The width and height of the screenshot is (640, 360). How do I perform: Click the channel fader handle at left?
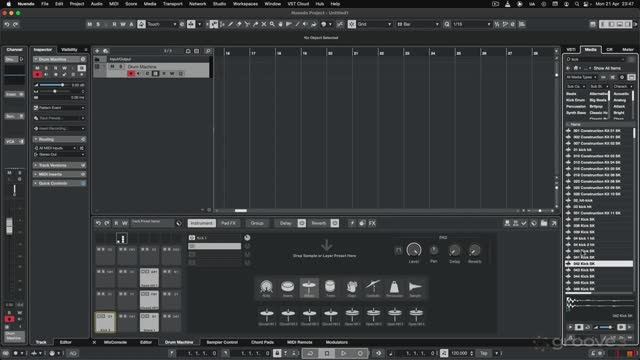click(x=9, y=226)
